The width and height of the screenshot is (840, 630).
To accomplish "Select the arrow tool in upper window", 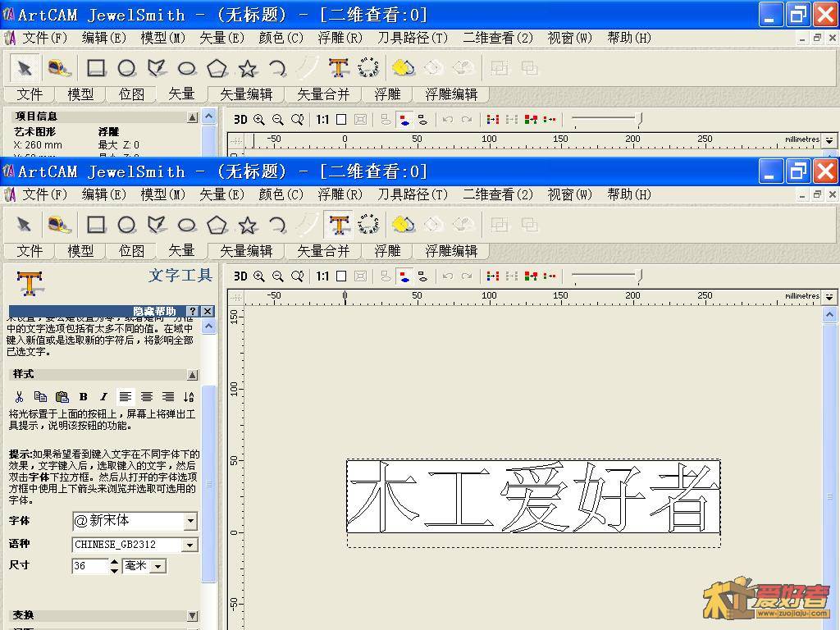I will click(24, 68).
